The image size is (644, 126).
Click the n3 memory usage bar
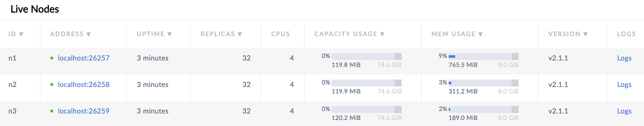[483, 109]
